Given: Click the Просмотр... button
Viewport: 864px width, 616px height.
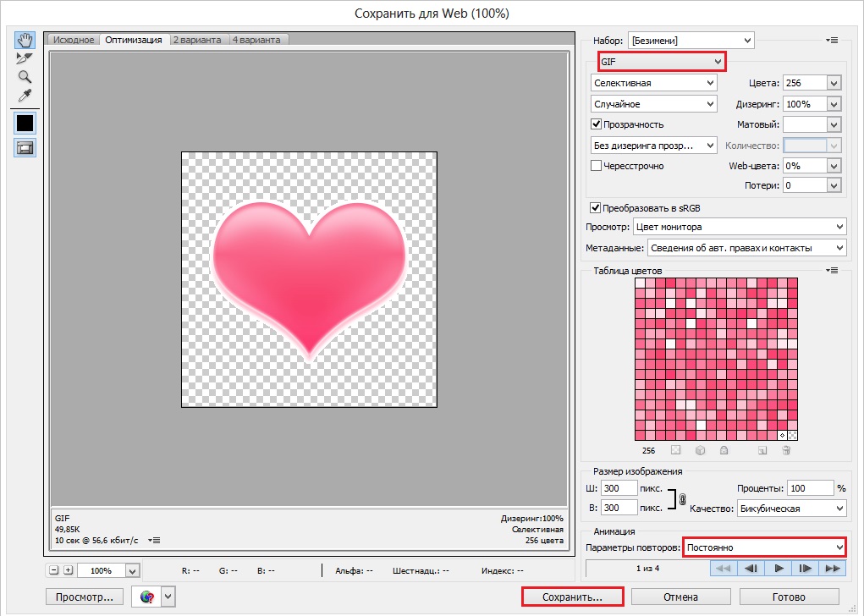Looking at the screenshot, I should pyautogui.click(x=85, y=597).
